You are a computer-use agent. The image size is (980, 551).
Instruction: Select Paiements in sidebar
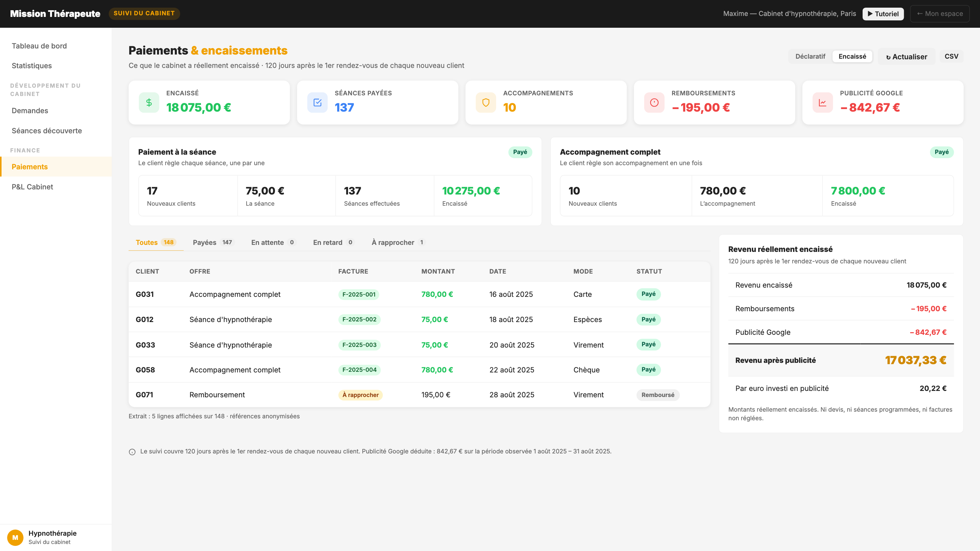pyautogui.click(x=56, y=166)
